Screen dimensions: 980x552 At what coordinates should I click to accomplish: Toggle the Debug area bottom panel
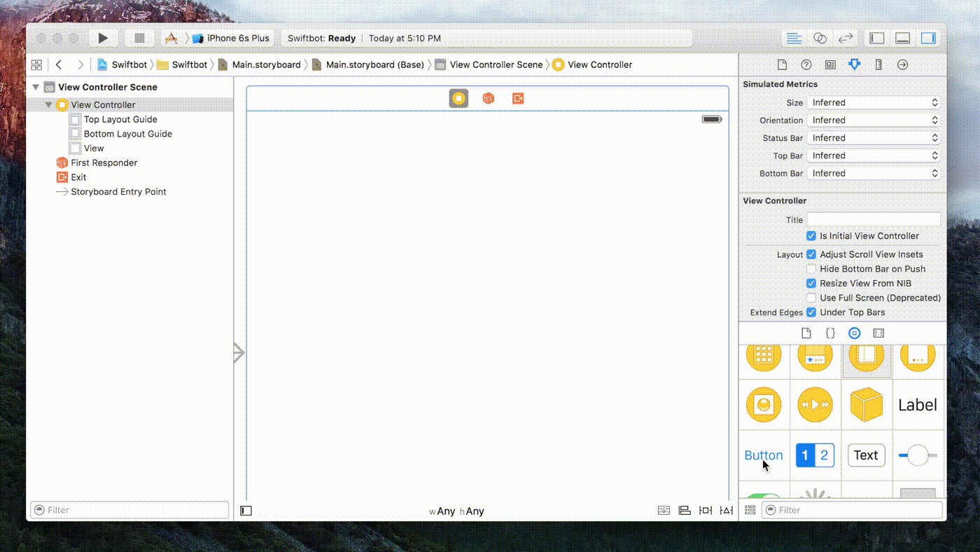tap(903, 39)
